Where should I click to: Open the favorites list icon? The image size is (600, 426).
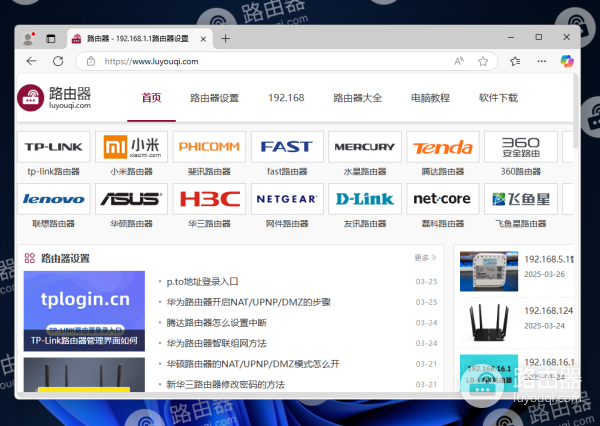(515, 61)
